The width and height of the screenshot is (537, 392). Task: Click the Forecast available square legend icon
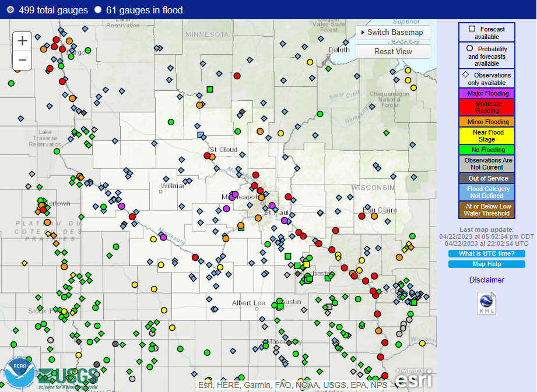(472, 29)
